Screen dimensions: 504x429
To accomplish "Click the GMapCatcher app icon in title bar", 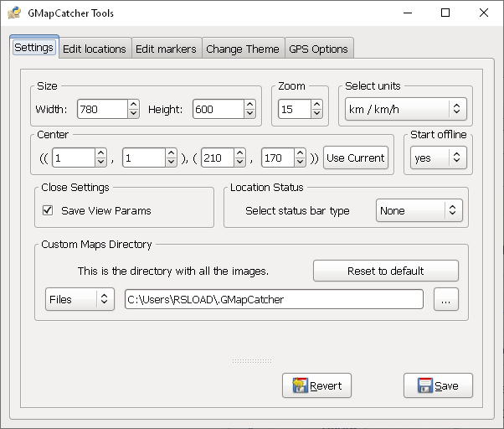I will coord(14,13).
